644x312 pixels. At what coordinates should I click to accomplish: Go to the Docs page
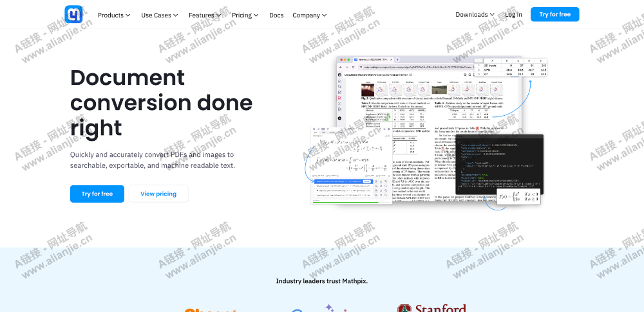click(x=276, y=15)
